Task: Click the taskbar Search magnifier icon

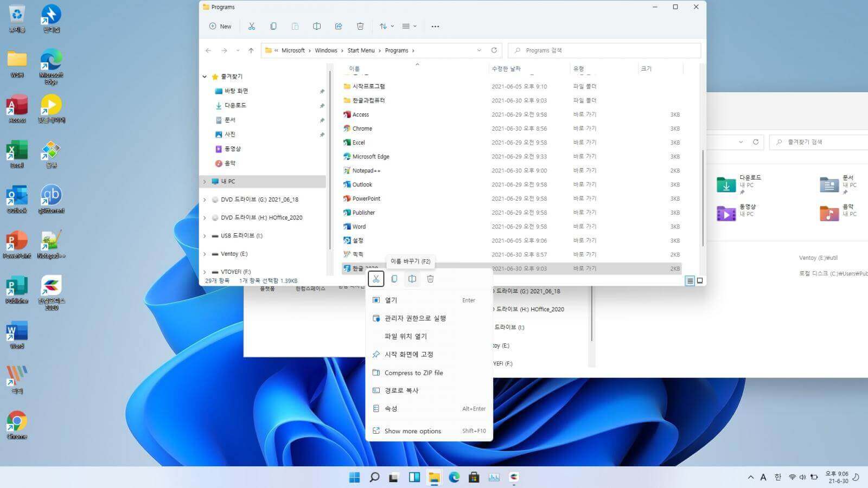Action: coord(374,477)
